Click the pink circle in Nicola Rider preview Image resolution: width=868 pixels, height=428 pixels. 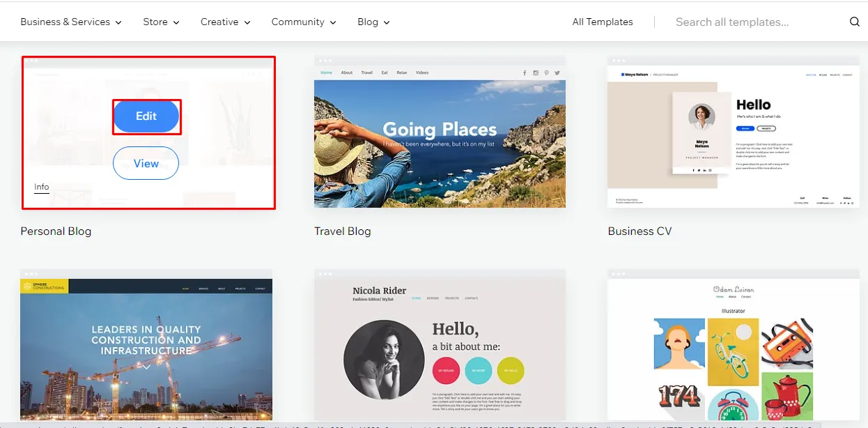[446, 371]
